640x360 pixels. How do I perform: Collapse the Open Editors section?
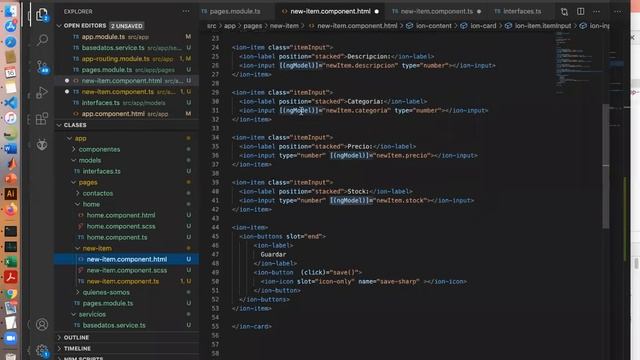tap(127, 26)
